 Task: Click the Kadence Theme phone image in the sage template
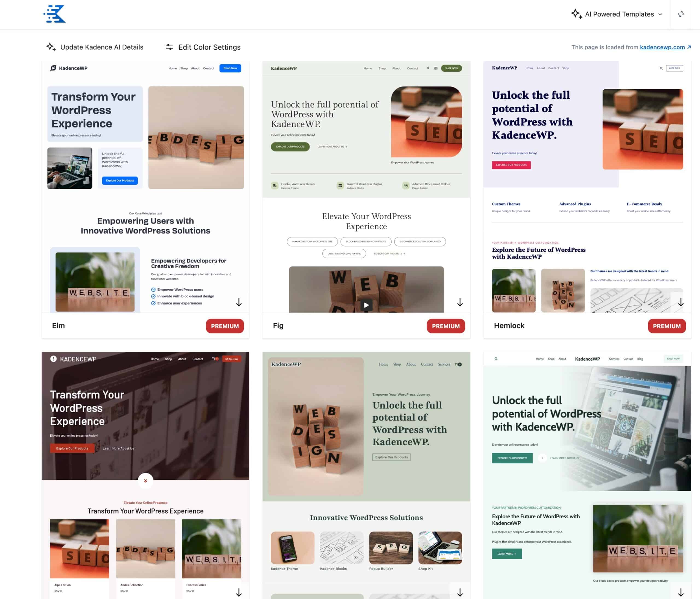tap(293, 548)
